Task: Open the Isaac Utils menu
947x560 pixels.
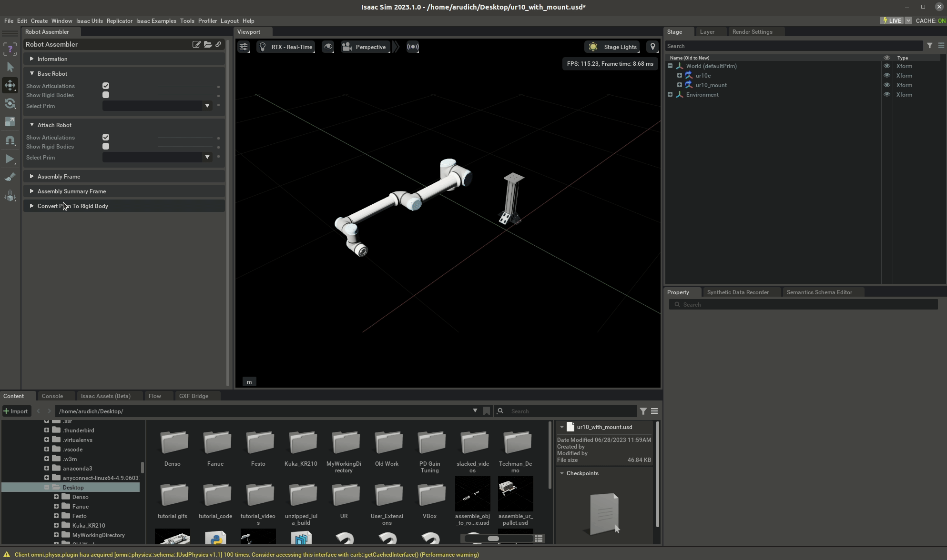Action: point(89,21)
